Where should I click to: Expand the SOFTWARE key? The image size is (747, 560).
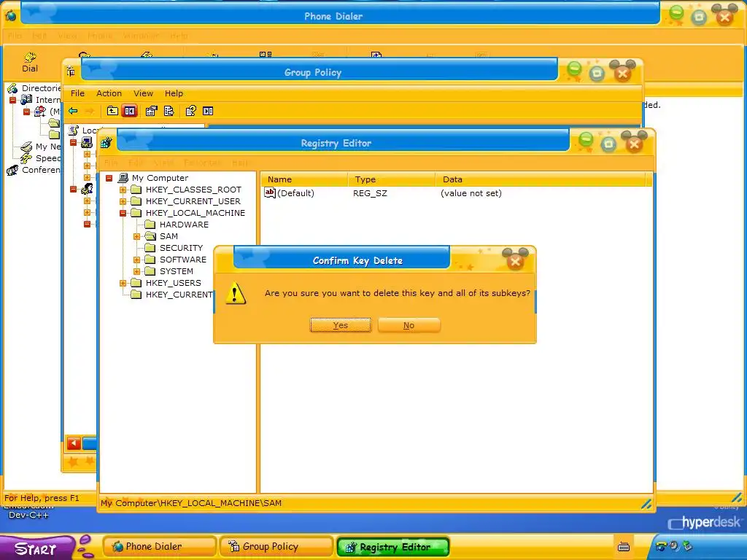tap(136, 260)
